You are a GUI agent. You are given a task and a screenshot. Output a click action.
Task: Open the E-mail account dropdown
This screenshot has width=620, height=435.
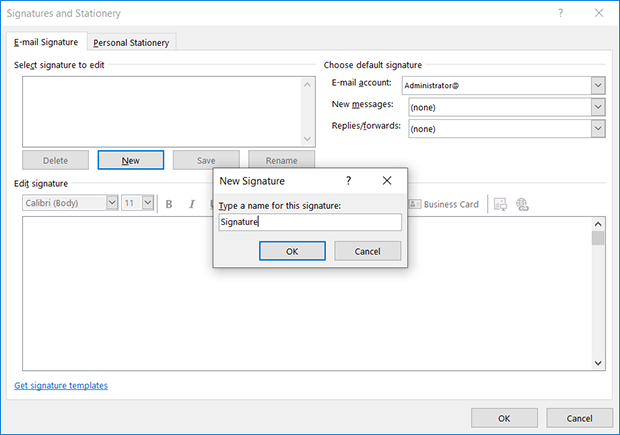click(598, 85)
